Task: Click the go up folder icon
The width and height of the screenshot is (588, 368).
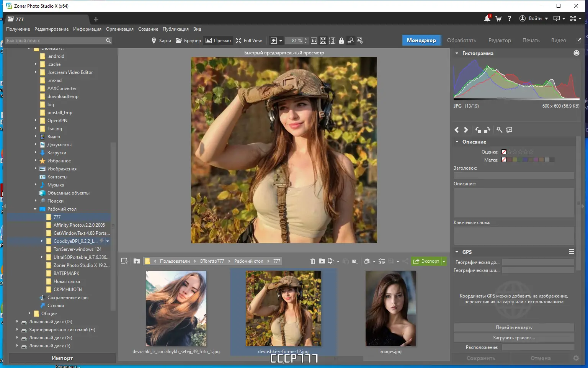Action: coord(137,261)
